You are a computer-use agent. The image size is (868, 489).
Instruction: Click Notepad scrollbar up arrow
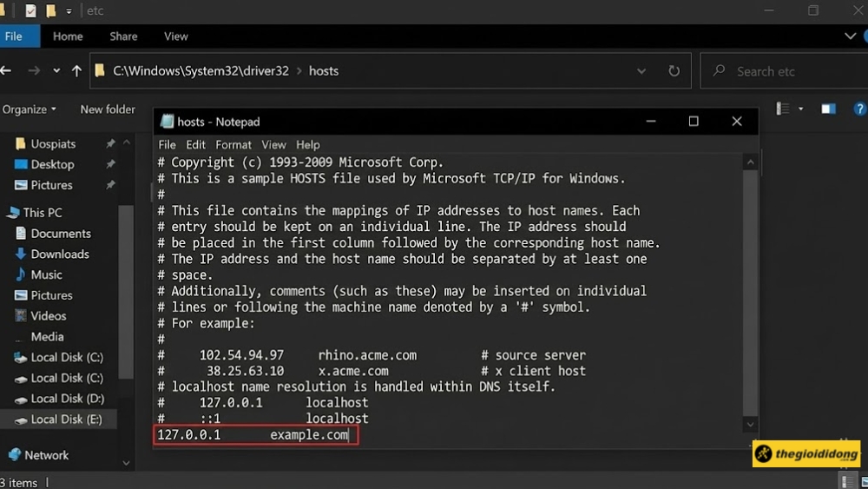coord(750,162)
